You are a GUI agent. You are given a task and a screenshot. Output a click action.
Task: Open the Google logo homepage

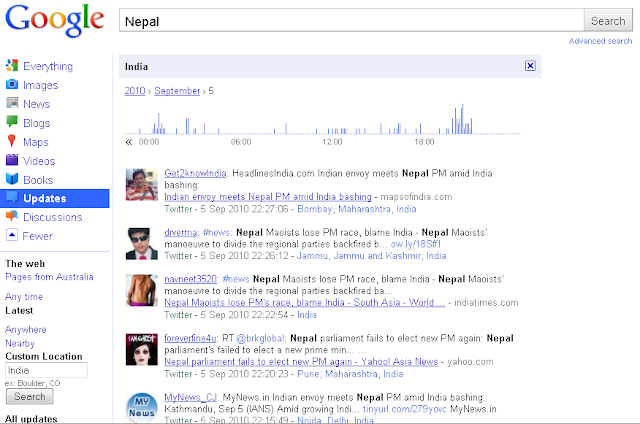point(55,20)
